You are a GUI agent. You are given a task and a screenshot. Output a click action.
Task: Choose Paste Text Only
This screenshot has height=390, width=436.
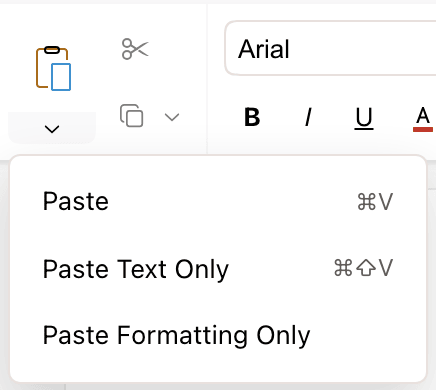point(218,269)
